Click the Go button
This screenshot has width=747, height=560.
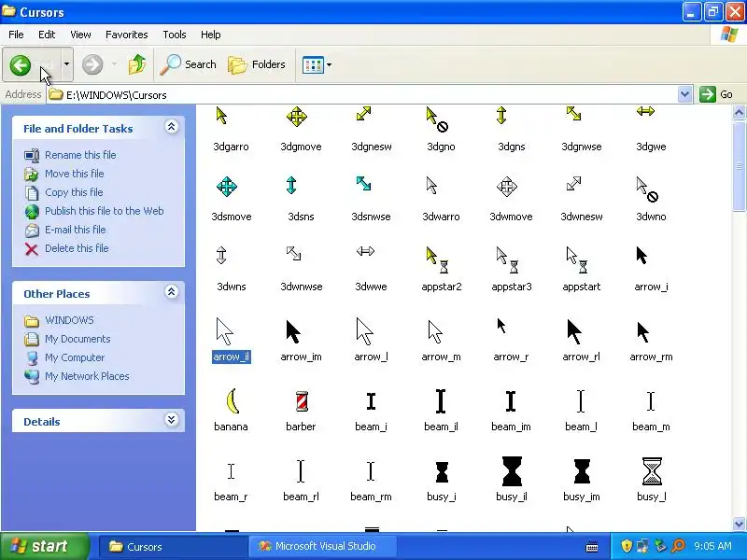click(716, 94)
